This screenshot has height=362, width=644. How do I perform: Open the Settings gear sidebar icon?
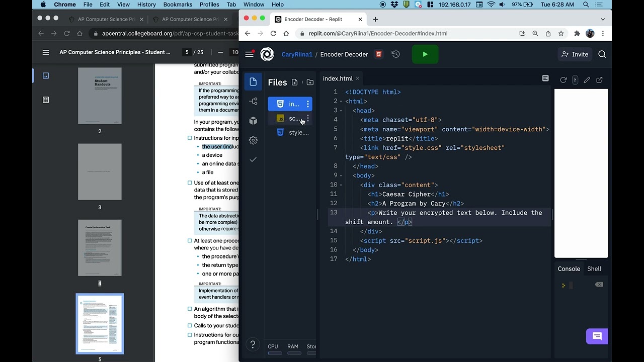(x=253, y=140)
